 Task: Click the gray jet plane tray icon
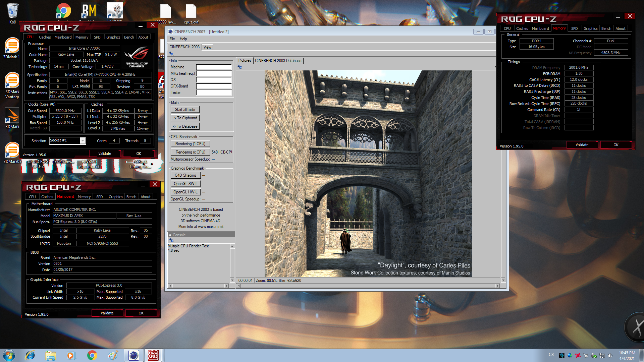point(586,356)
